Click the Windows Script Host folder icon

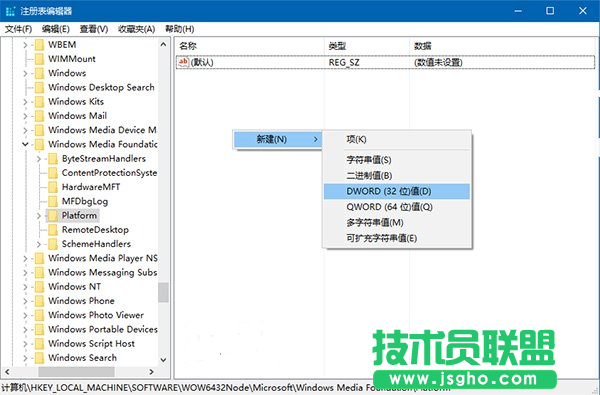pos(39,344)
